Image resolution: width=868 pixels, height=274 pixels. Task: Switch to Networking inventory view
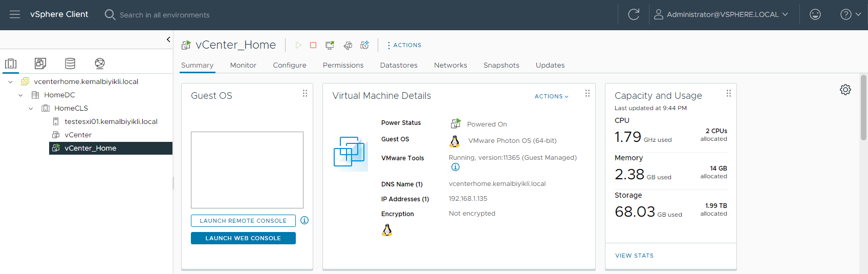point(100,64)
